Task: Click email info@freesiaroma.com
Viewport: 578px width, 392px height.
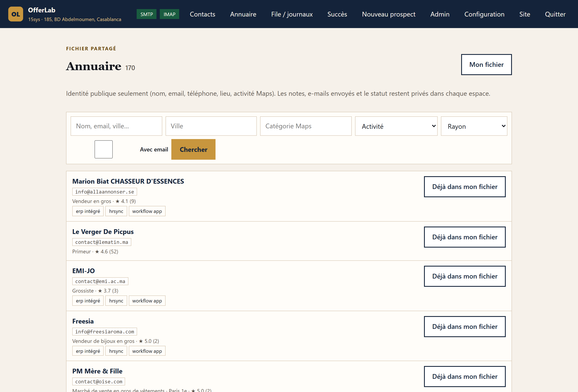Action: 104,332
